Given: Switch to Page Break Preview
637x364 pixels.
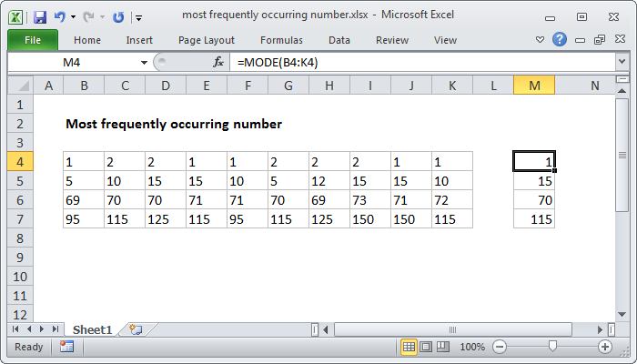Looking at the screenshot, I should (443, 347).
